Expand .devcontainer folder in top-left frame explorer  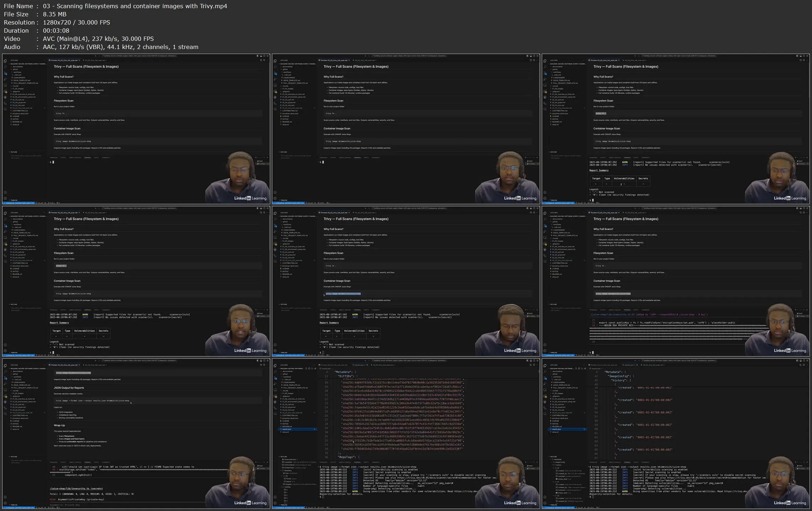(18, 66)
